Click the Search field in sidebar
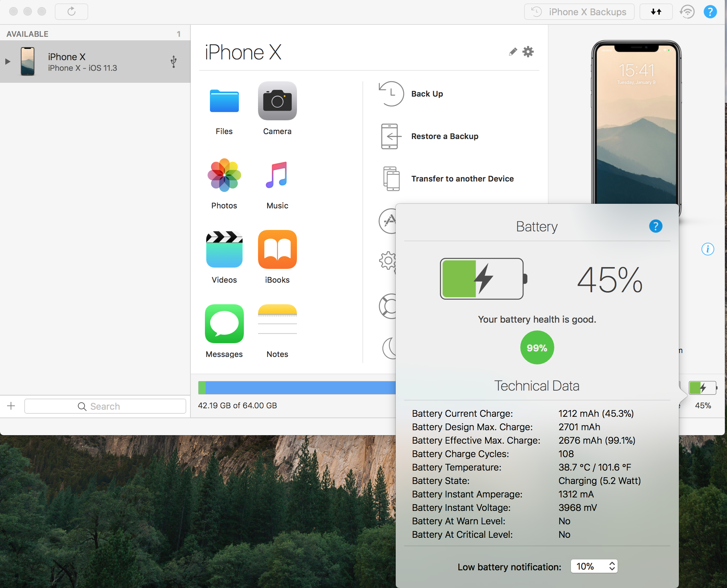This screenshot has height=588, width=727. point(105,406)
